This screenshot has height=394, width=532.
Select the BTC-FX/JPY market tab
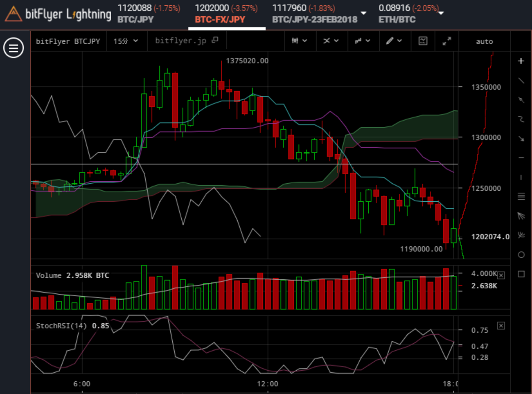226,14
